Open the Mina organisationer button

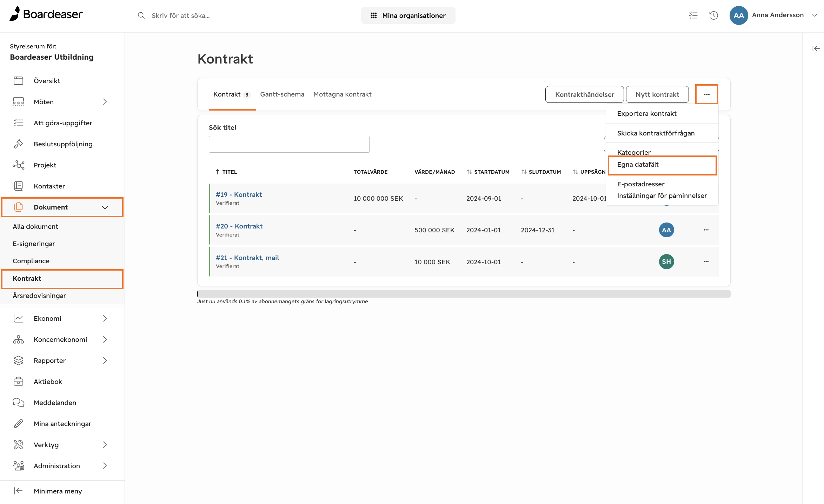coord(408,15)
